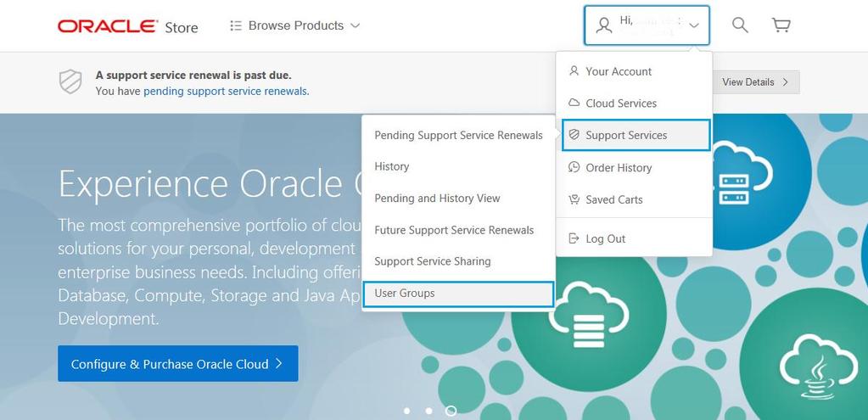Click the shield icon in renewal banner
Screen dimensions: 868x420
pos(71,82)
